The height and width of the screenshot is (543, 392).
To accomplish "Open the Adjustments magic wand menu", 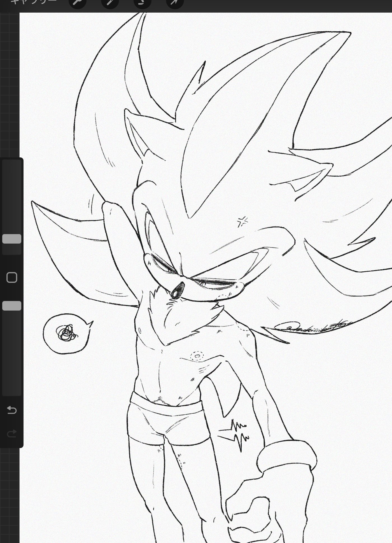I will pyautogui.click(x=110, y=2).
